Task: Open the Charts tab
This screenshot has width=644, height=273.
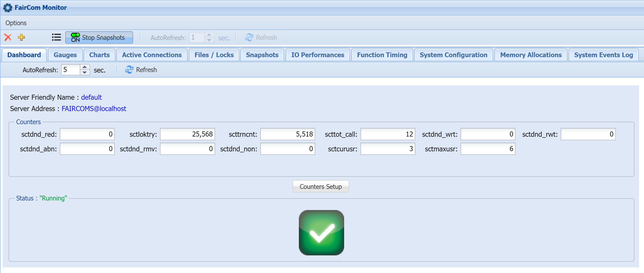Action: [99, 55]
